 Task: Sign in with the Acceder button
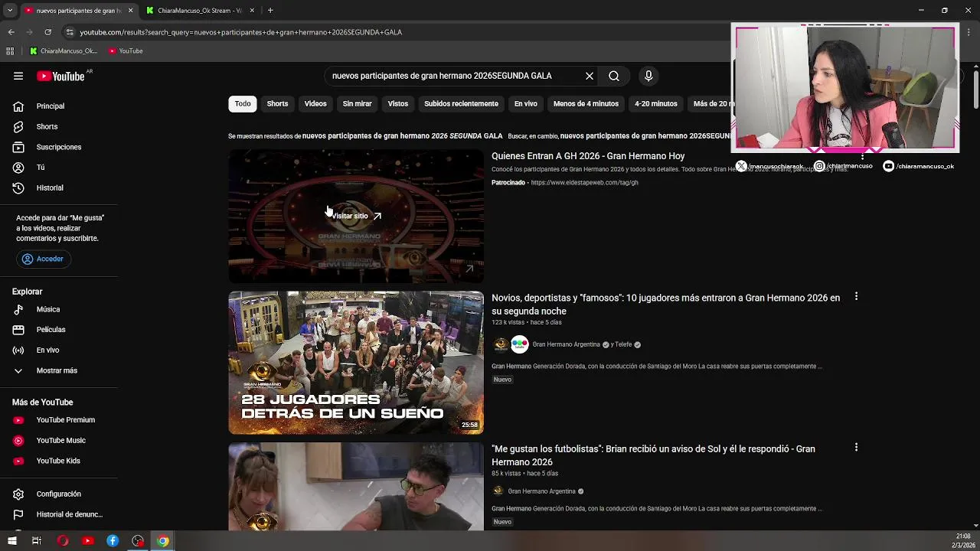coord(43,259)
